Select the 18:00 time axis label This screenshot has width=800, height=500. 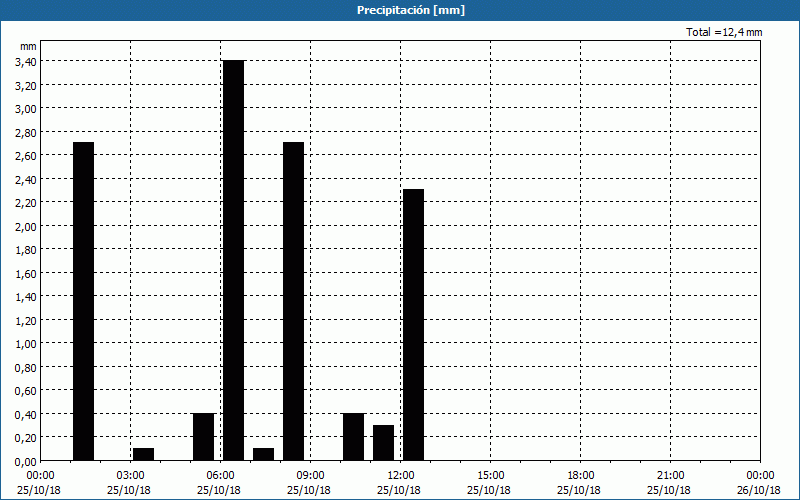(x=581, y=476)
